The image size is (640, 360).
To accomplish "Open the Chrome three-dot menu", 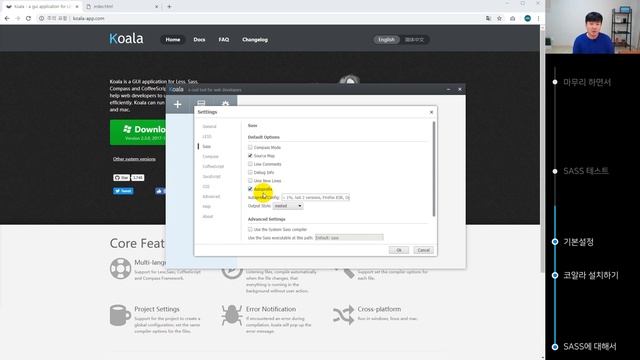I will (x=538, y=18).
